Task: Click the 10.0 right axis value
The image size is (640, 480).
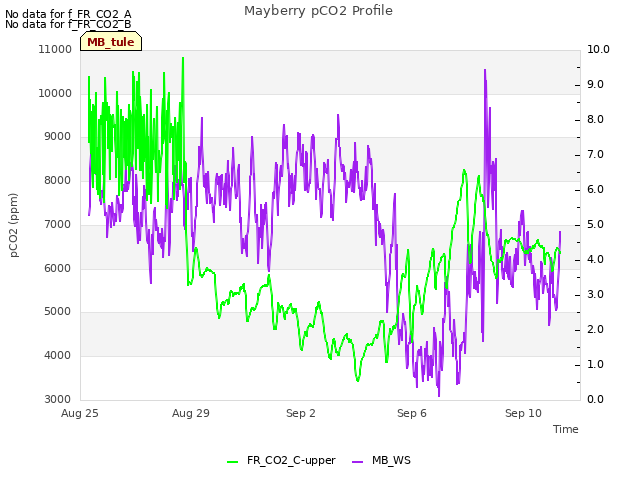Action: pos(598,50)
